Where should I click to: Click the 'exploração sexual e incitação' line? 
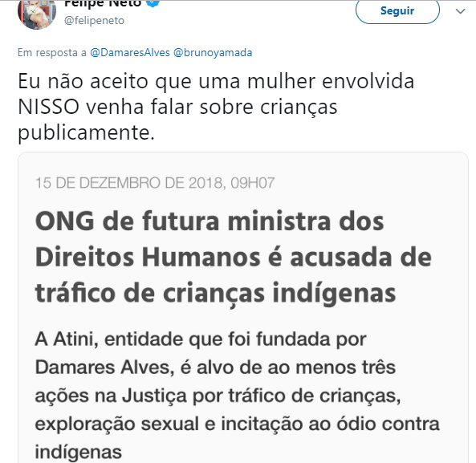click(237, 424)
